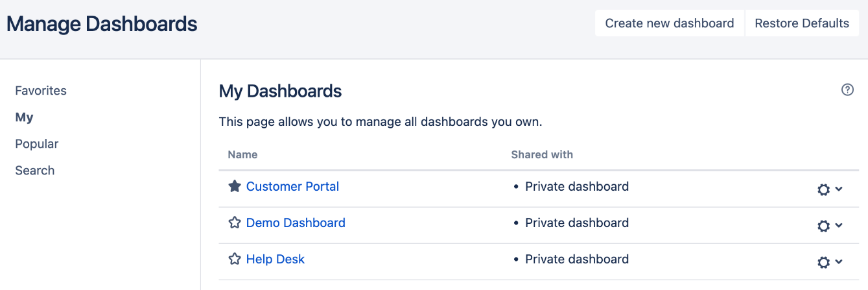Click the Restore Defaults button
The height and width of the screenshot is (290, 868).
pyautogui.click(x=802, y=23)
